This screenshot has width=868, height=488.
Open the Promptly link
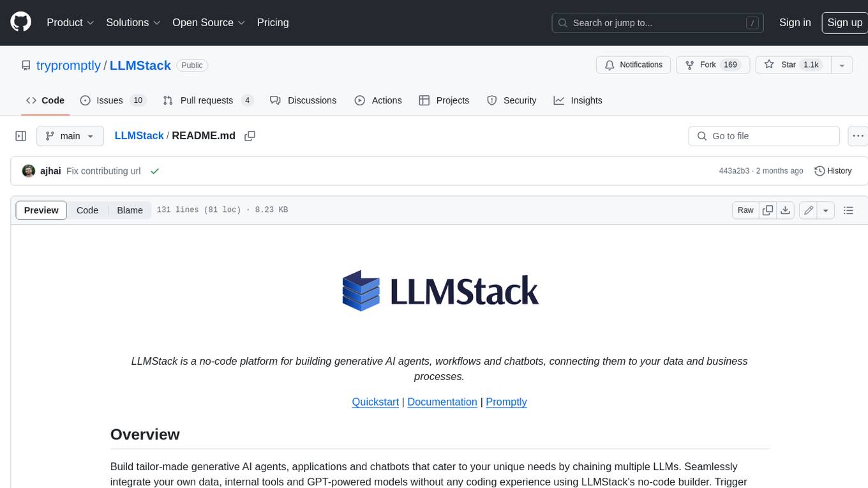[x=506, y=402]
